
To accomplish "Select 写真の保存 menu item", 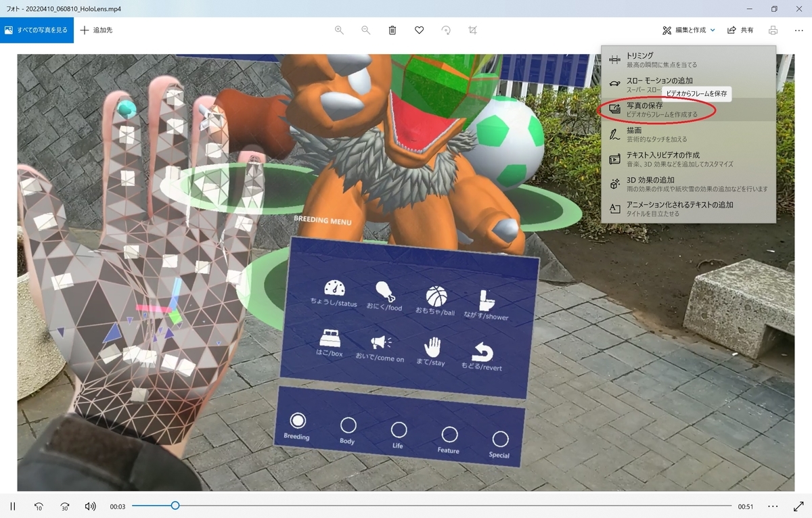I will tap(688, 110).
